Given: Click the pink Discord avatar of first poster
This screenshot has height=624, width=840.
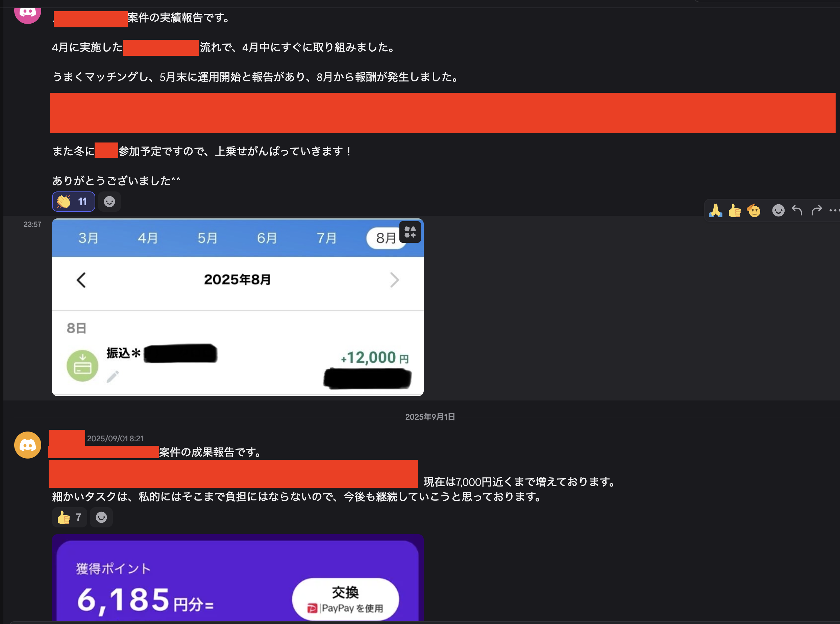Looking at the screenshot, I should tap(28, 13).
